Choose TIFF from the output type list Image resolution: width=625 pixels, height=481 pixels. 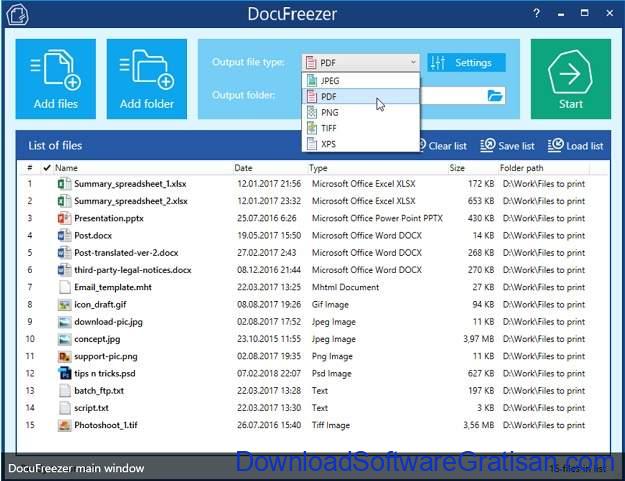tap(361, 128)
